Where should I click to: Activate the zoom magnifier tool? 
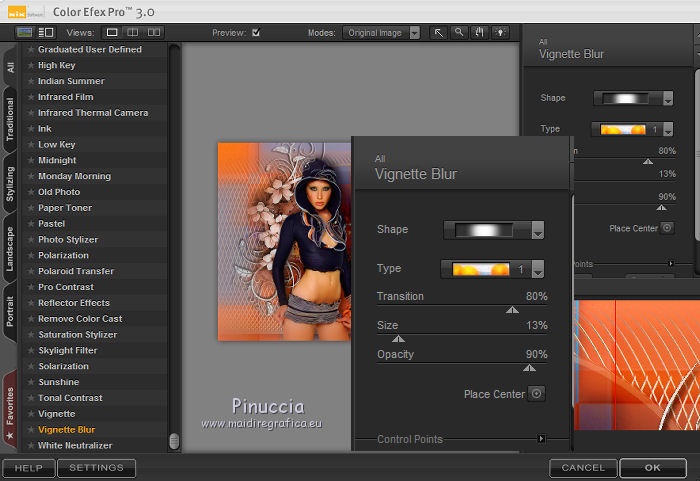(459, 33)
